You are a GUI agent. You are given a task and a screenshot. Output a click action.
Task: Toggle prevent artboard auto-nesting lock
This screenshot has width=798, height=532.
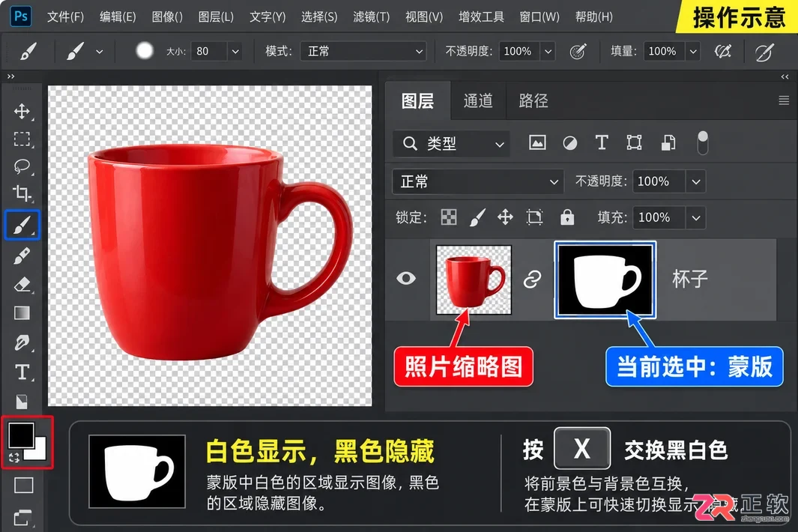pos(535,217)
